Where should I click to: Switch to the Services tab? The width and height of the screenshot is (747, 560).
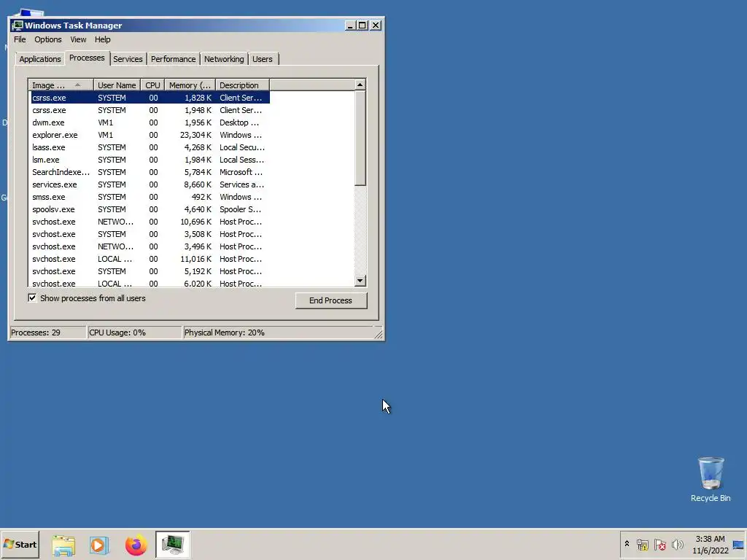[128, 59]
